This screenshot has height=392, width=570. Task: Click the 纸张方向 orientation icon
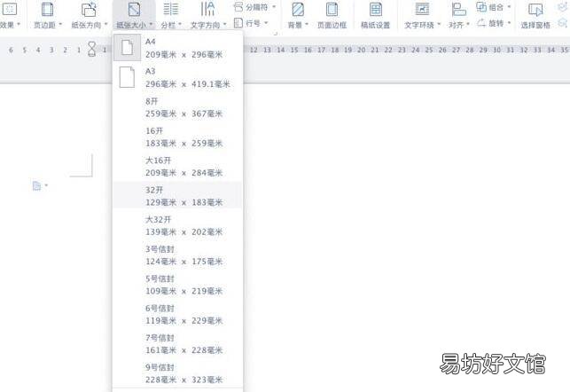click(x=89, y=10)
